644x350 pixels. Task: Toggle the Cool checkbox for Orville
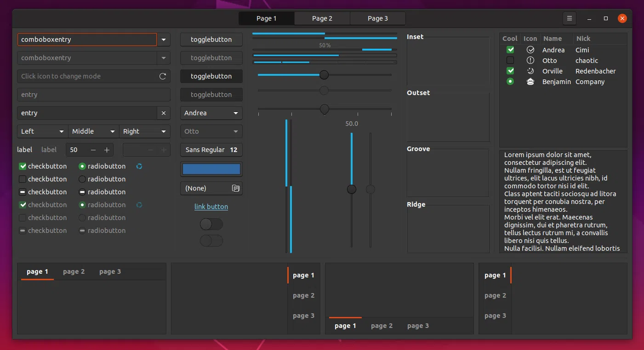510,71
